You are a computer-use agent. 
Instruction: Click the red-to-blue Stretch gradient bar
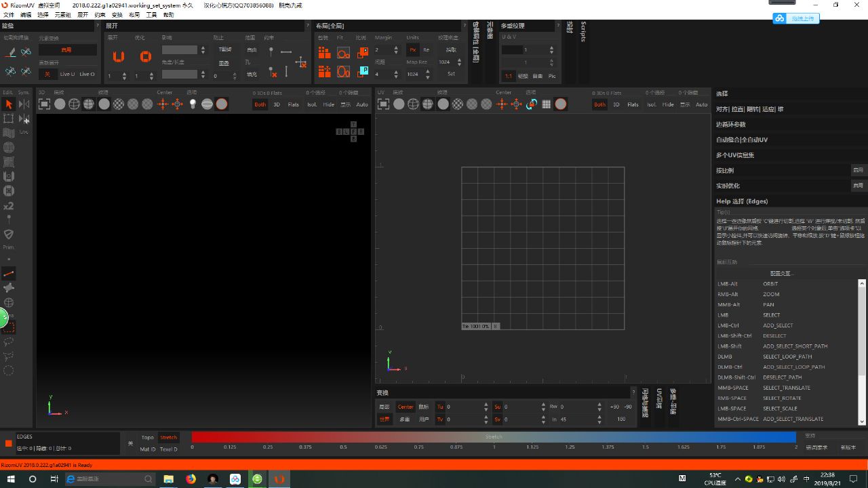point(494,437)
